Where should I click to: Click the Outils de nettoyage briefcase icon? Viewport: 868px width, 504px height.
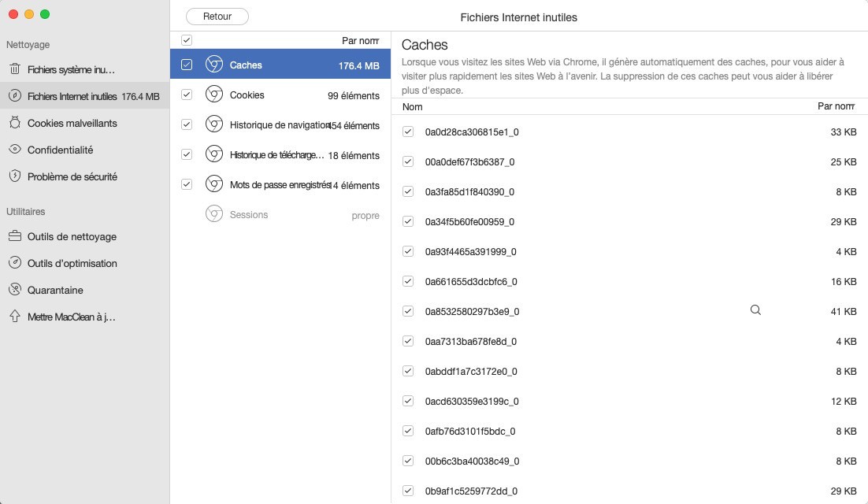point(14,236)
